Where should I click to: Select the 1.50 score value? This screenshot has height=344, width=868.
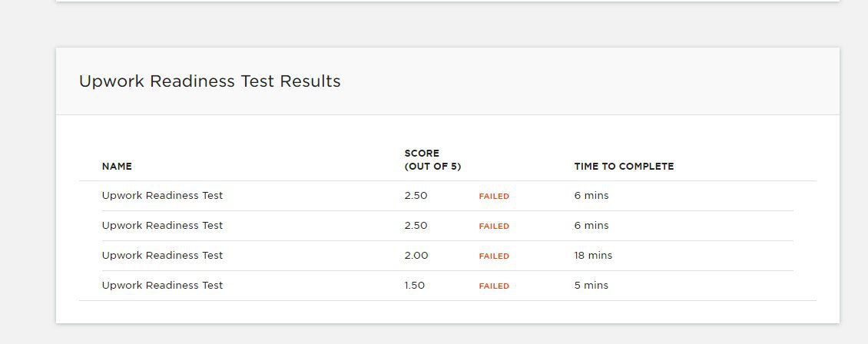point(415,286)
